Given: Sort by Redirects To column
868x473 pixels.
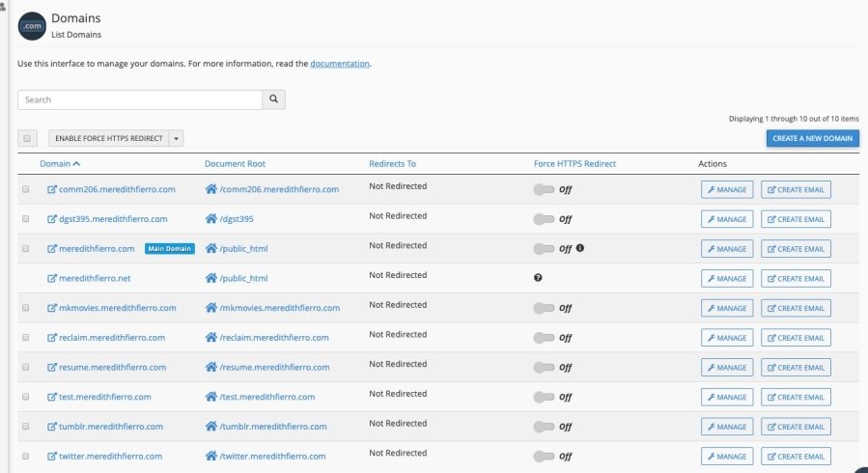Looking at the screenshot, I should [x=392, y=164].
